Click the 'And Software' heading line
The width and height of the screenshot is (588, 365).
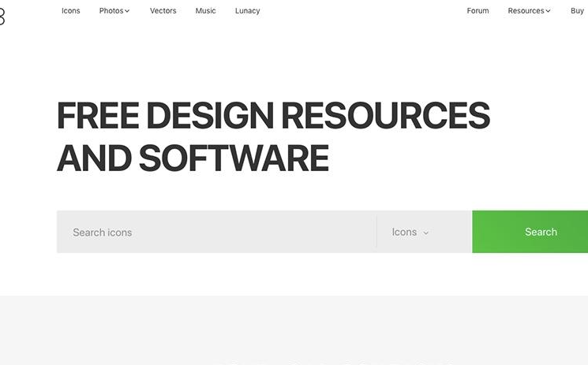pyautogui.click(x=193, y=158)
